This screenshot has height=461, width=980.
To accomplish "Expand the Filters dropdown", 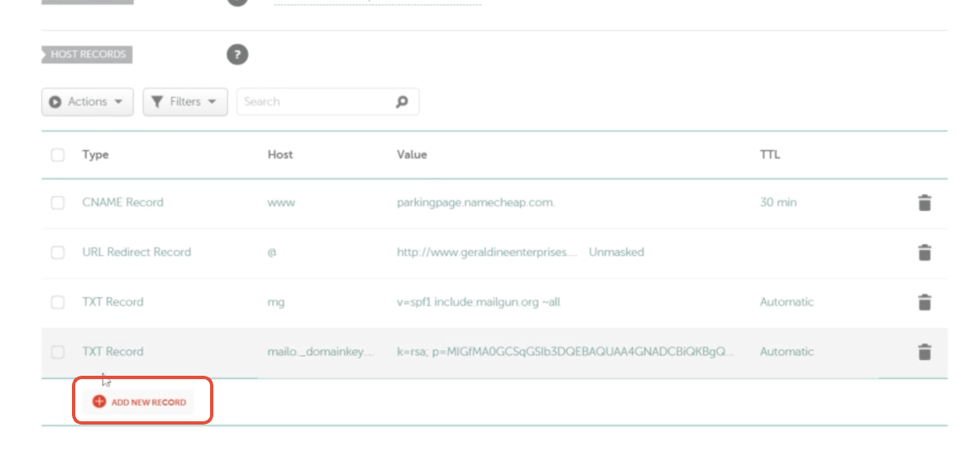I will coord(185,102).
